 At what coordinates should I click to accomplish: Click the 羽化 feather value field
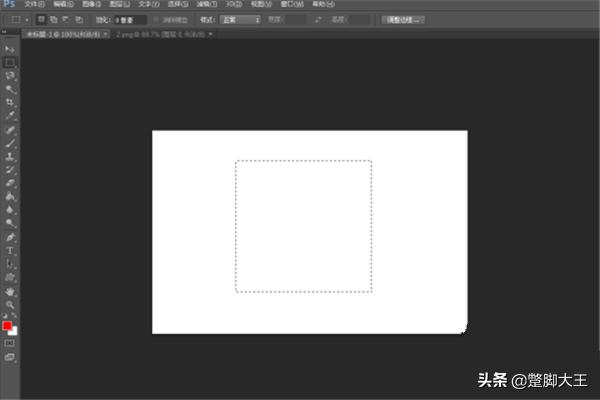(x=130, y=20)
